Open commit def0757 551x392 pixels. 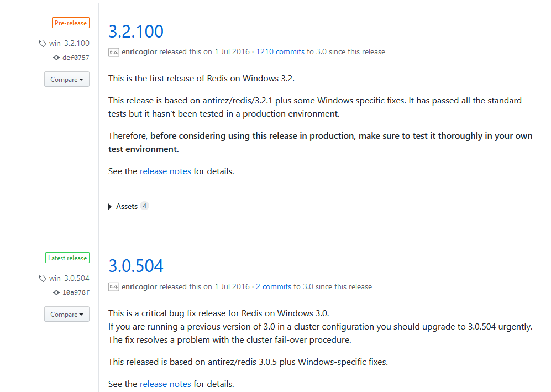point(76,58)
